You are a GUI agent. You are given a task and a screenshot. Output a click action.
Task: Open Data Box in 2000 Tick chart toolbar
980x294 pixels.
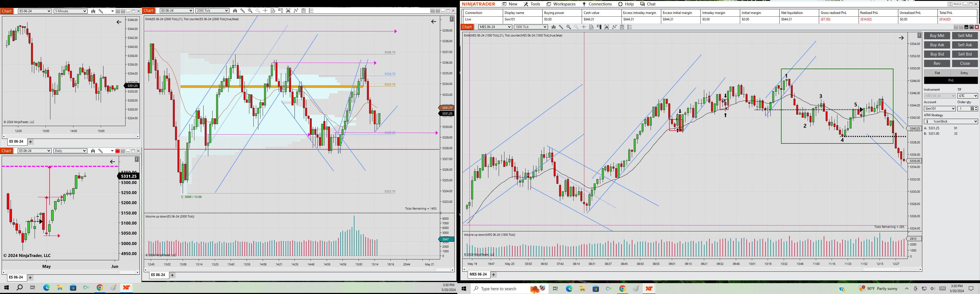[273, 11]
